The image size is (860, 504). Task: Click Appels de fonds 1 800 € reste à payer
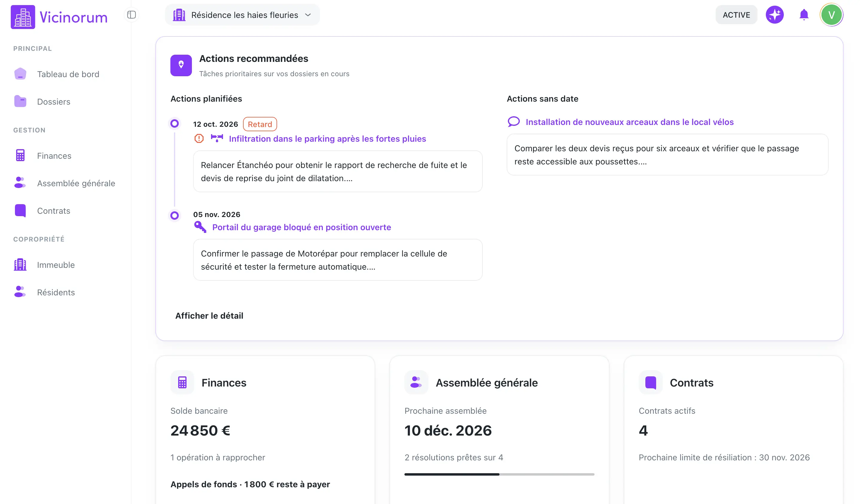tap(250, 484)
